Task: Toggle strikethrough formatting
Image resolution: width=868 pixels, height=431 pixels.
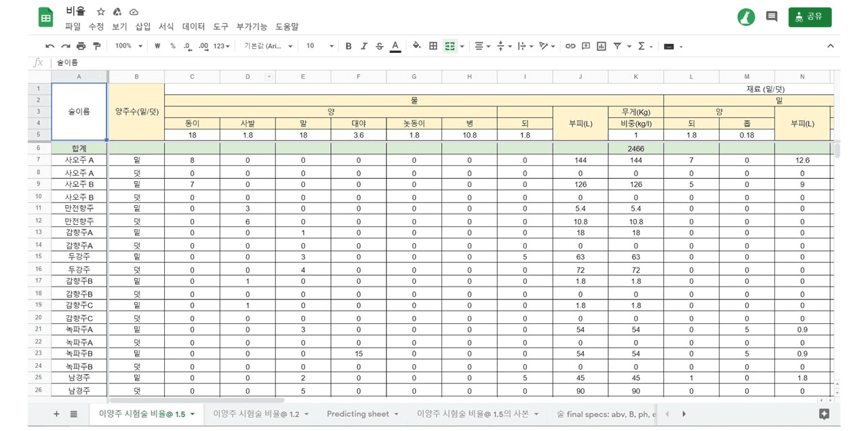Action: coord(379,46)
